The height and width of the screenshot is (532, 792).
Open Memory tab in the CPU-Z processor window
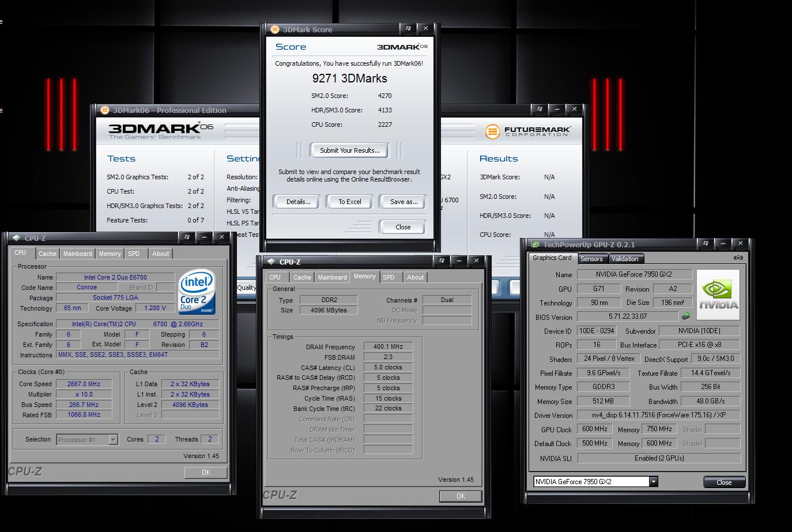110,254
